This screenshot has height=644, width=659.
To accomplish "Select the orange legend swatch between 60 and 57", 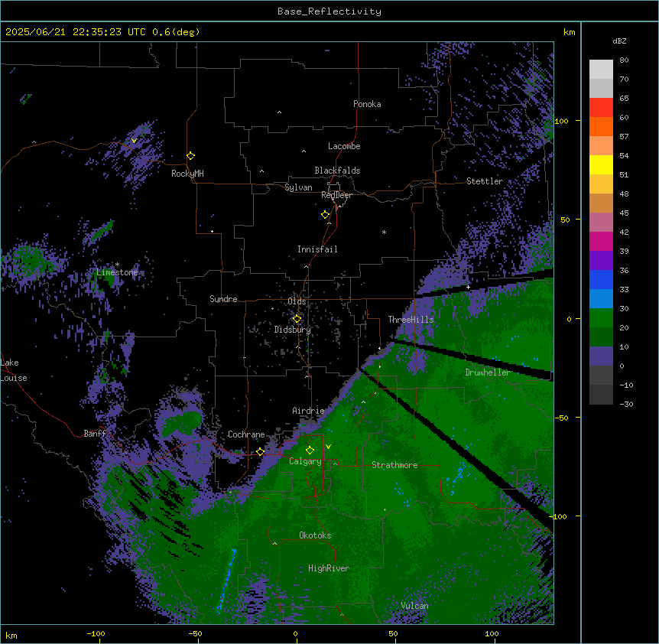I will point(601,126).
